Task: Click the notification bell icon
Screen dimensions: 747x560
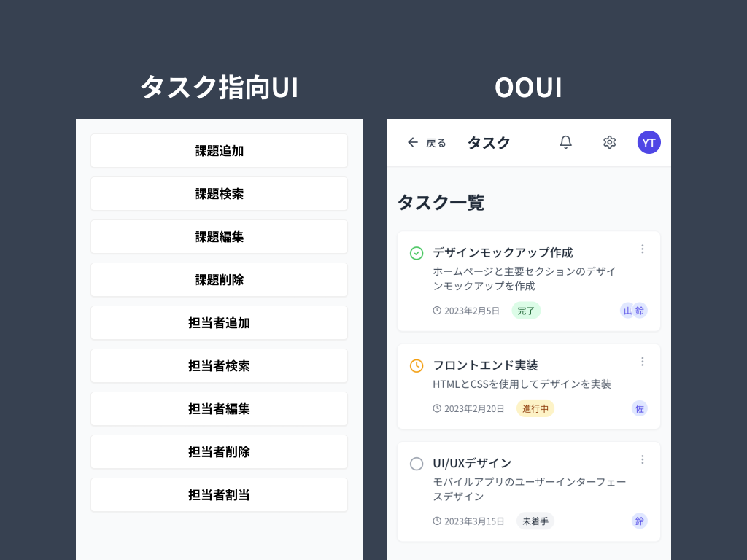Action: (565, 142)
